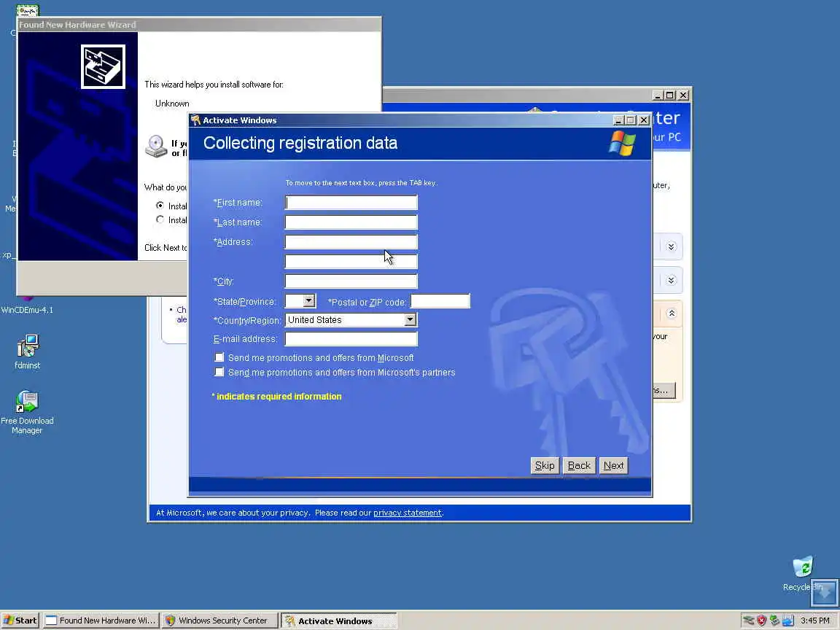Click the First name text field
This screenshot has height=630, width=840.
tap(351, 203)
